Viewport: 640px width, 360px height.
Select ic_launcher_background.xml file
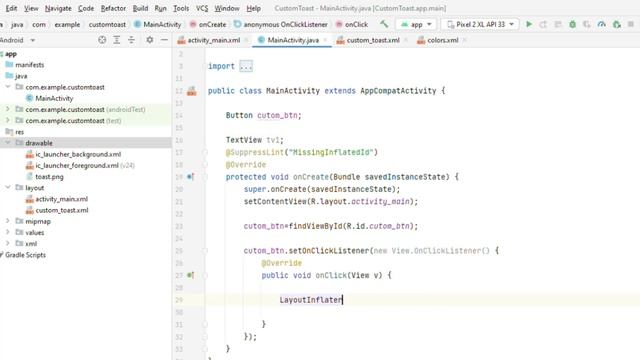(73, 154)
